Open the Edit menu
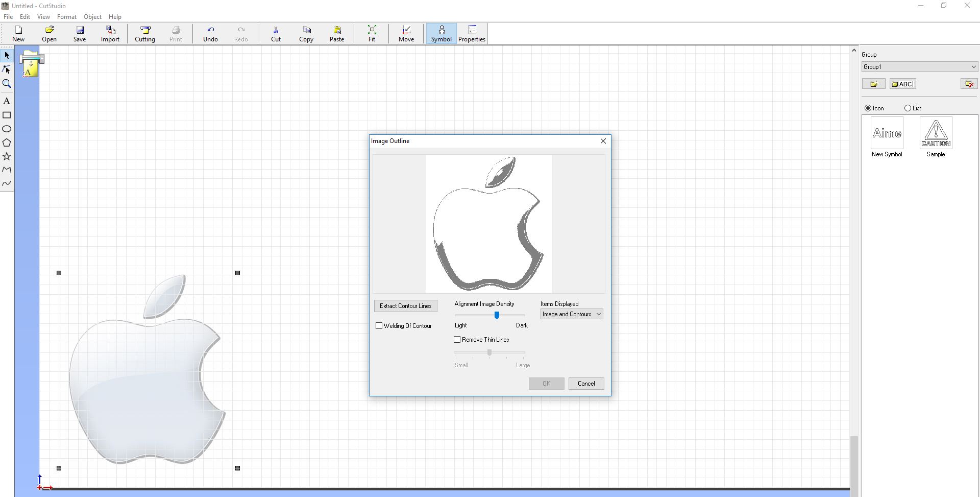Image resolution: width=980 pixels, height=497 pixels. click(x=25, y=17)
